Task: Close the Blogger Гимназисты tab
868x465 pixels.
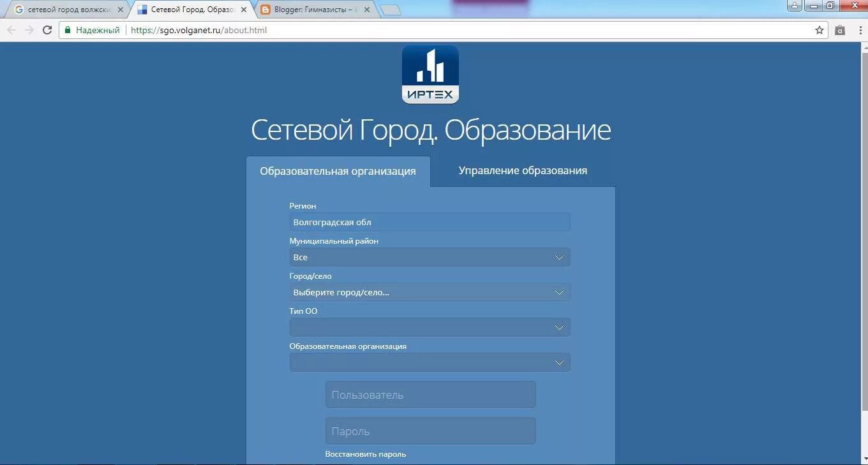Action: pyautogui.click(x=366, y=10)
